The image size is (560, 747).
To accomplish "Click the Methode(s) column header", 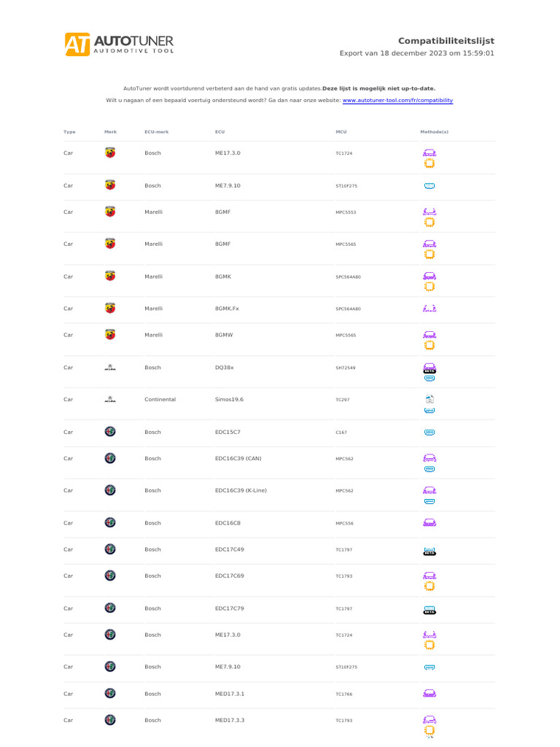I will [435, 132].
